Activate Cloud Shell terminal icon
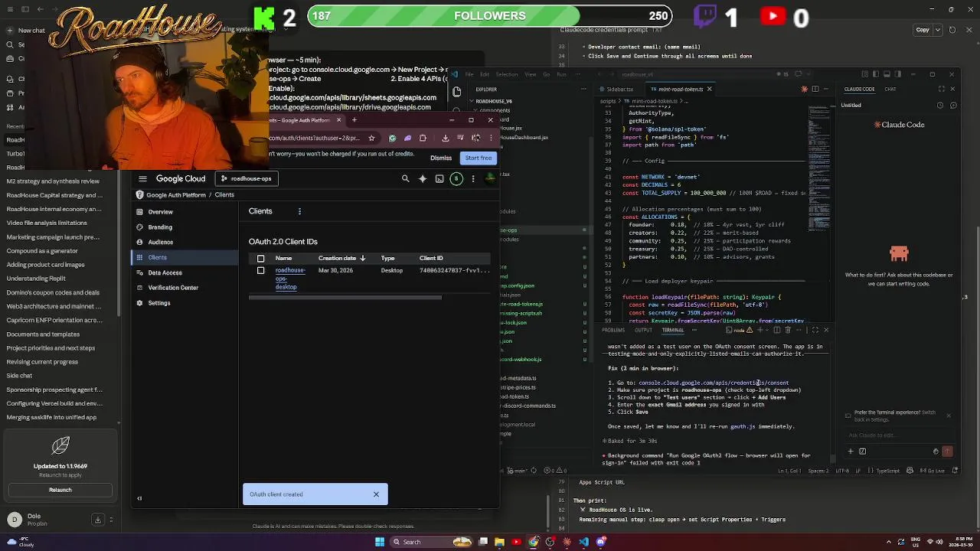 439,178
